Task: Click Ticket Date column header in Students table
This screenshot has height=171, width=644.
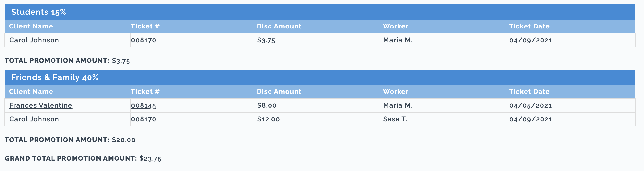Action: pos(529,26)
